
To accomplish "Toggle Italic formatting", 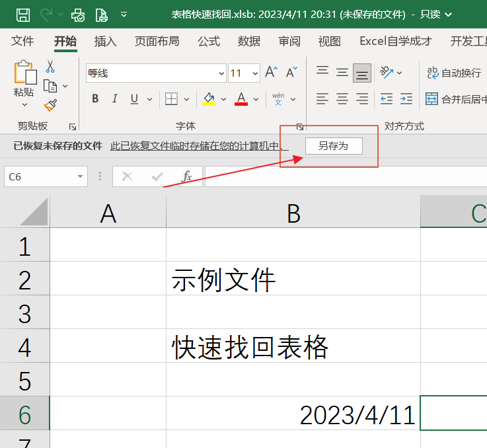I will 114,99.
